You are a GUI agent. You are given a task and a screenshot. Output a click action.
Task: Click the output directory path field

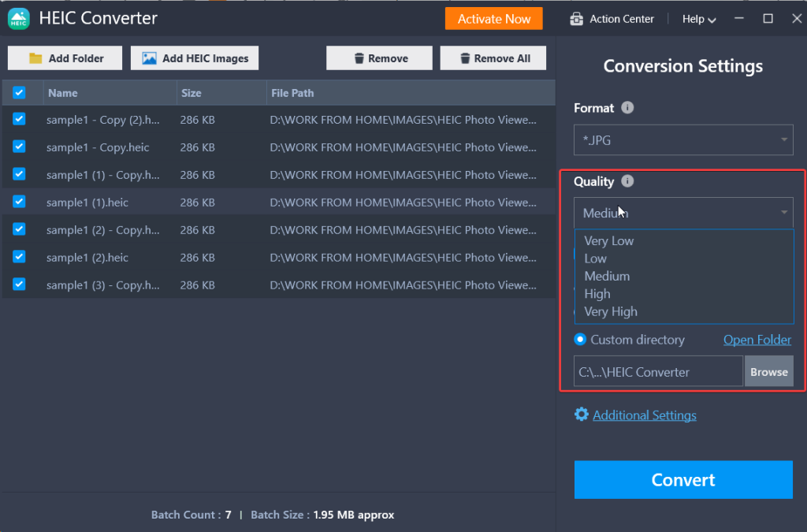point(658,371)
